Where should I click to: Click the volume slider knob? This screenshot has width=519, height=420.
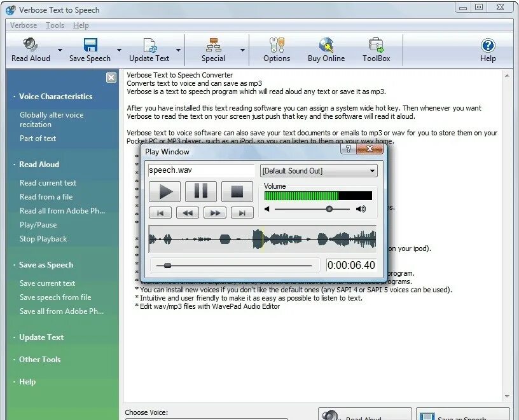pos(329,209)
